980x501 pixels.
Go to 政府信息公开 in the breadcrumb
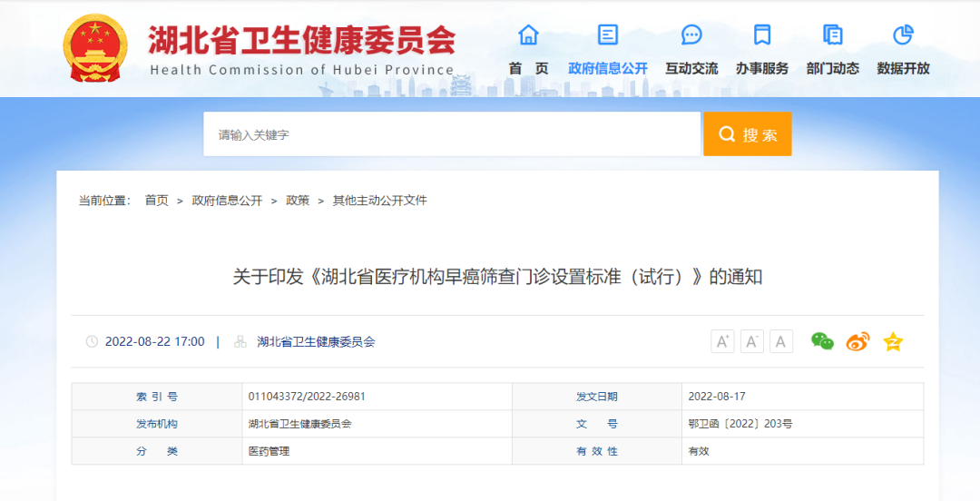click(x=227, y=201)
